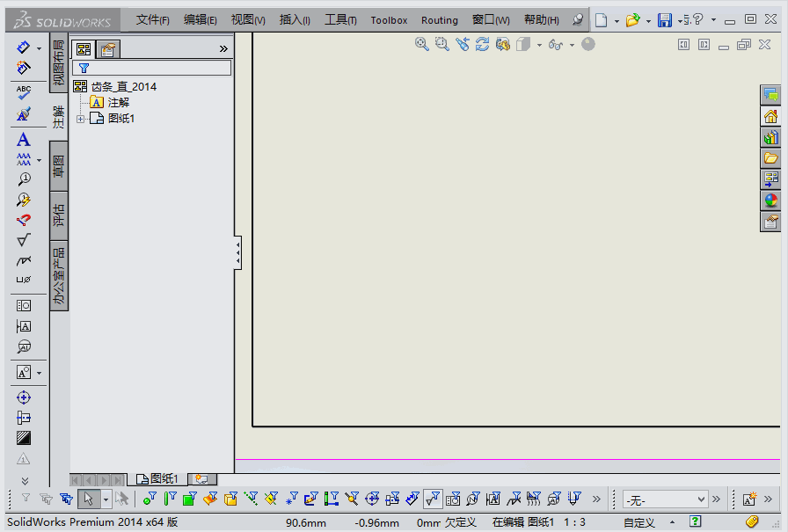Run the ABC Spell Checker
This screenshot has height=532, width=788.
[x=23, y=92]
